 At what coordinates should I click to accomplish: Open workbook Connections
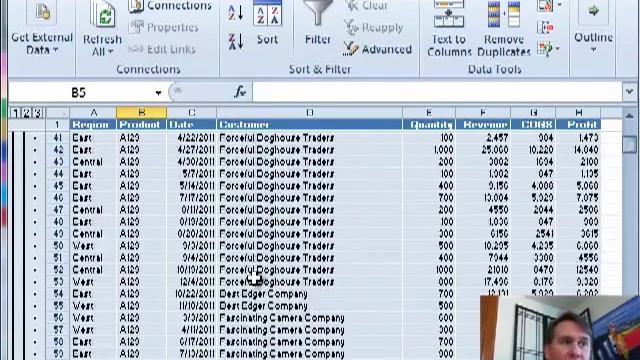click(x=170, y=6)
